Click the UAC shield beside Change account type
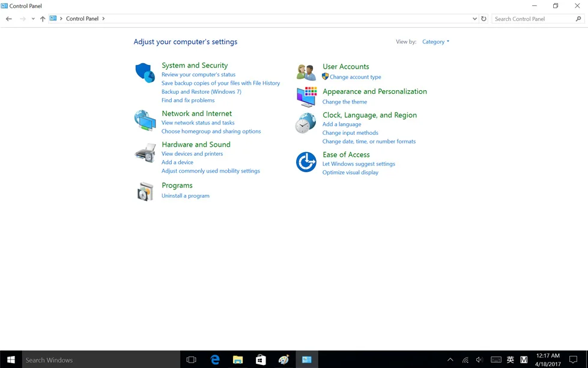588x368 pixels. click(x=325, y=76)
